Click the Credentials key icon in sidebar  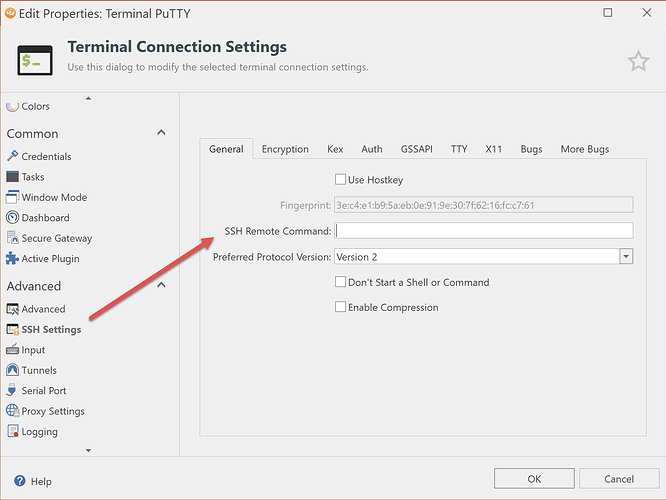pos(13,156)
